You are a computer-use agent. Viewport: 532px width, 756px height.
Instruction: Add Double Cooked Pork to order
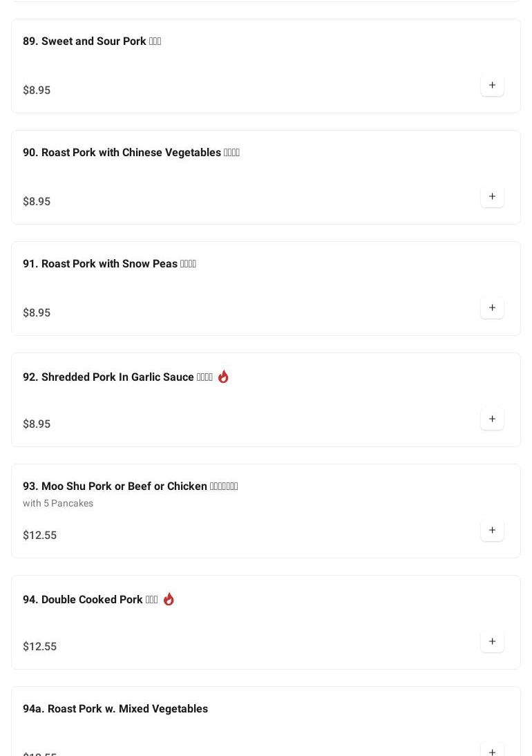pyautogui.click(x=492, y=642)
